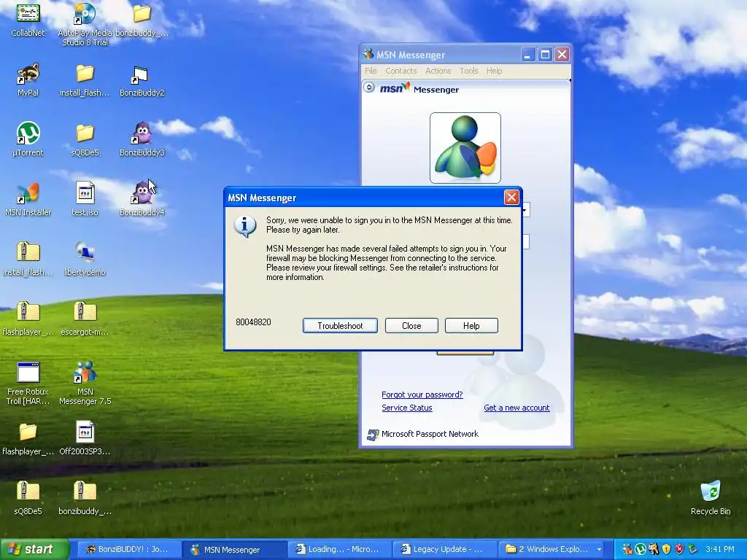Click the Troubleshoot button
747x560 pixels.
tap(340, 326)
